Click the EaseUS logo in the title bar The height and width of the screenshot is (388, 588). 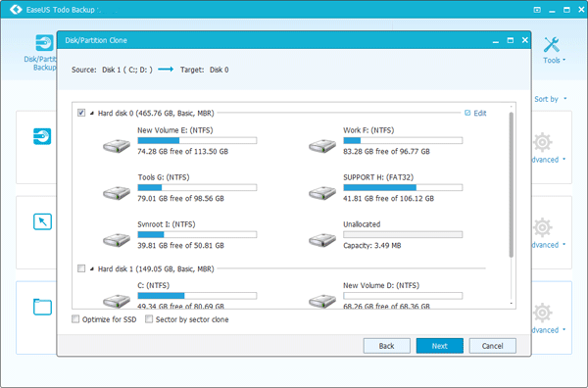[x=16, y=10]
